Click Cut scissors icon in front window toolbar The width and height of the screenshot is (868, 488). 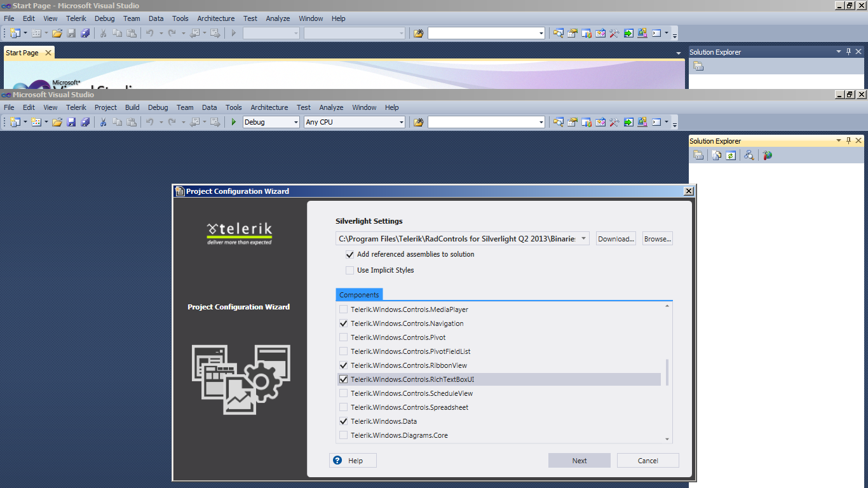click(103, 122)
